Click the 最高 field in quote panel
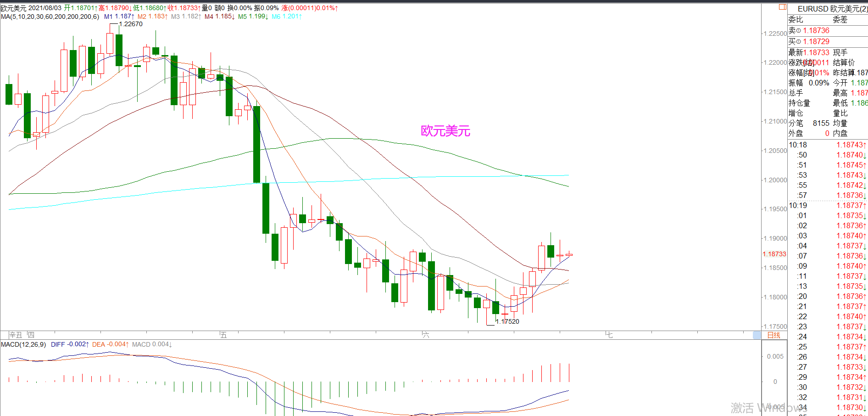 [x=850, y=93]
